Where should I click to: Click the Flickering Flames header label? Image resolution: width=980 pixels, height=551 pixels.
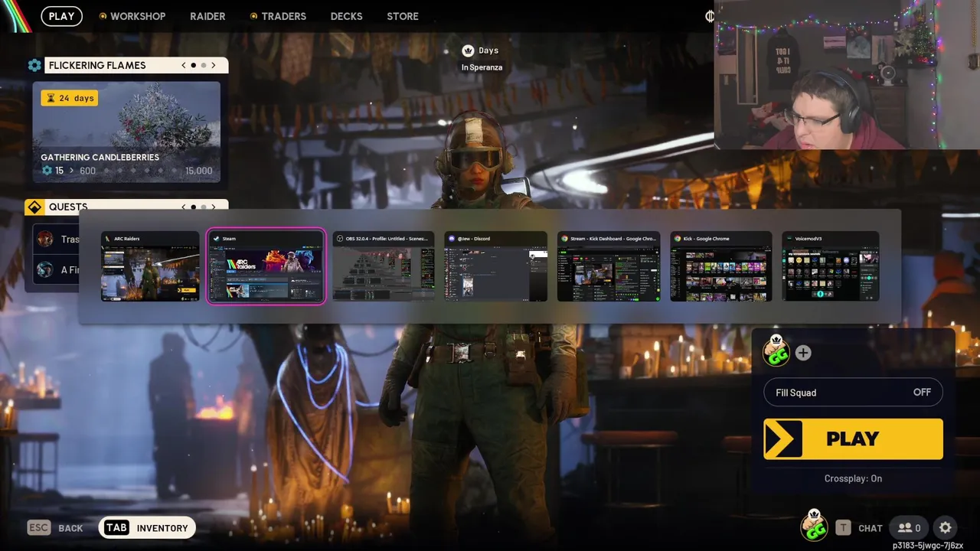[97, 66]
